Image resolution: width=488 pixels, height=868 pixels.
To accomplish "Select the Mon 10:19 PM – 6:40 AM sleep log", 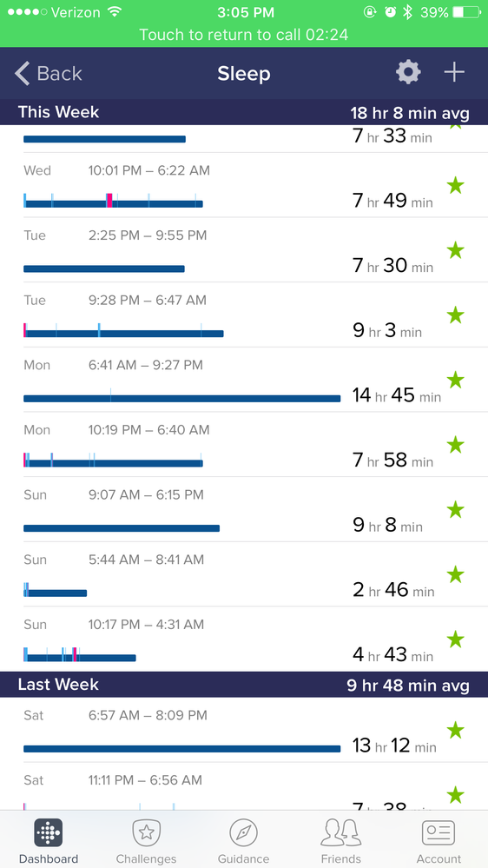I will 244,444.
